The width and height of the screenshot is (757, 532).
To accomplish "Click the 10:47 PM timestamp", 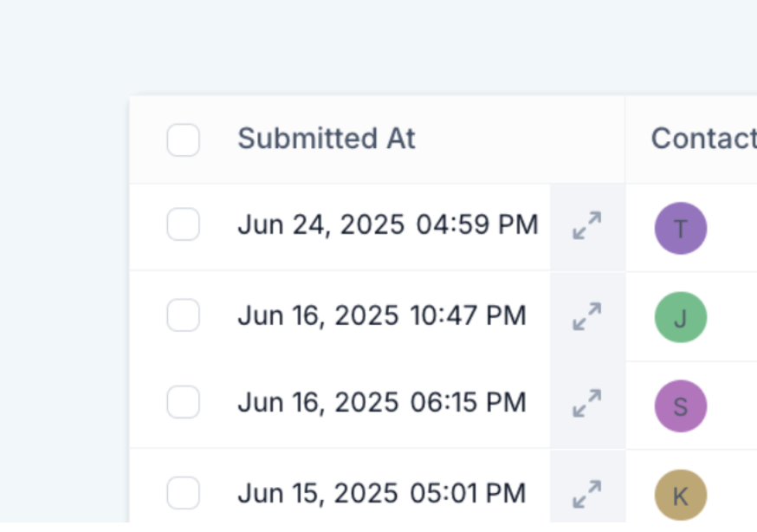I will (x=468, y=315).
